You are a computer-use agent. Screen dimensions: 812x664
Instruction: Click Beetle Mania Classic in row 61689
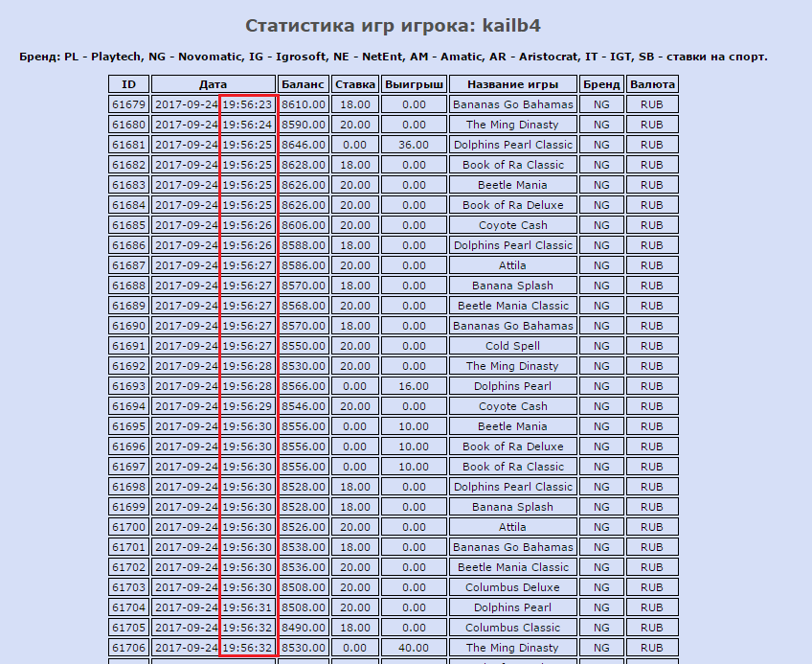[513, 306]
